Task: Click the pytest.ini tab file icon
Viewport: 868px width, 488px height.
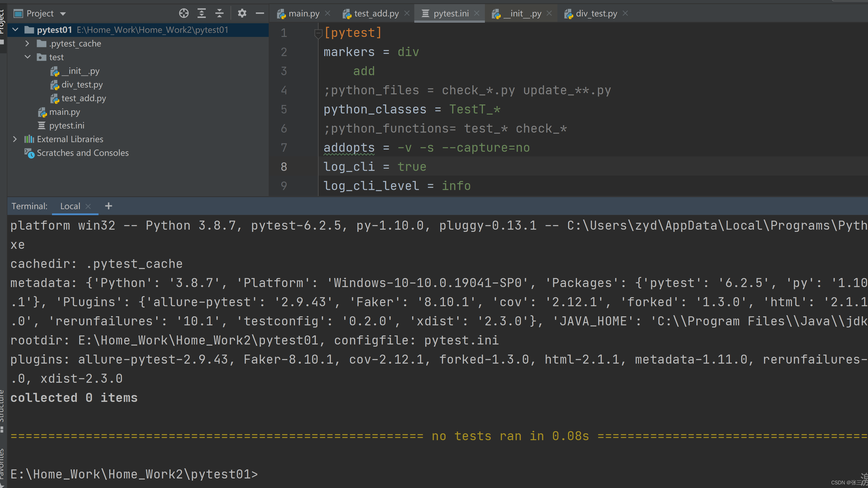Action: tap(426, 13)
